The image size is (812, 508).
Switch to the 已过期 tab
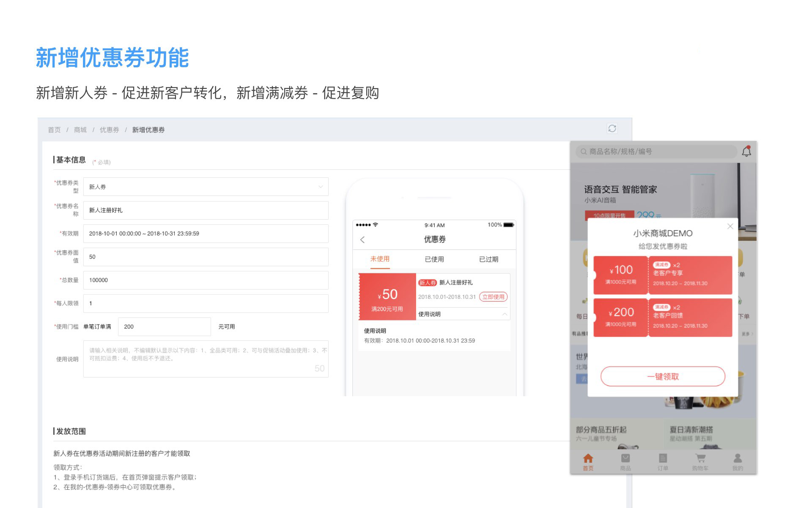coord(488,259)
